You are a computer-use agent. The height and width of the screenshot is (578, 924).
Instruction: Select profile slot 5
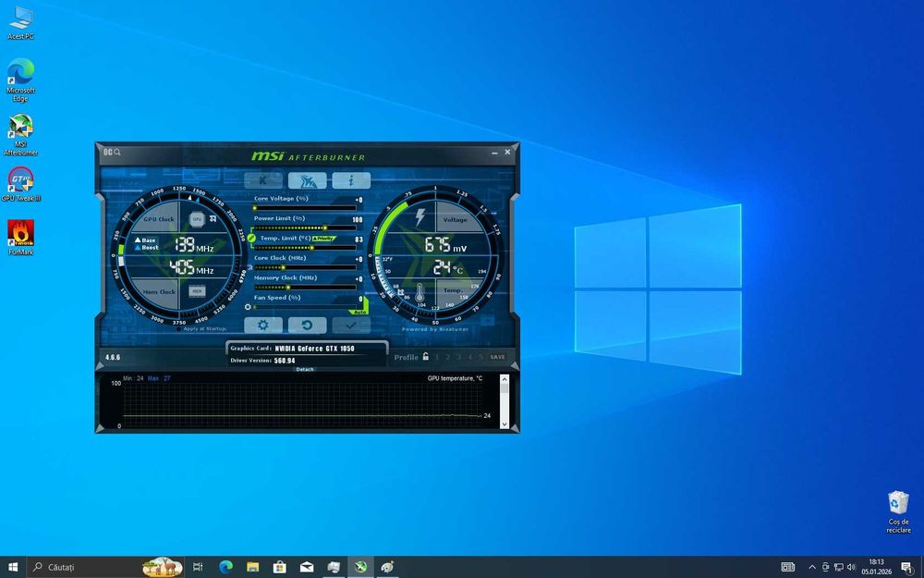click(480, 357)
